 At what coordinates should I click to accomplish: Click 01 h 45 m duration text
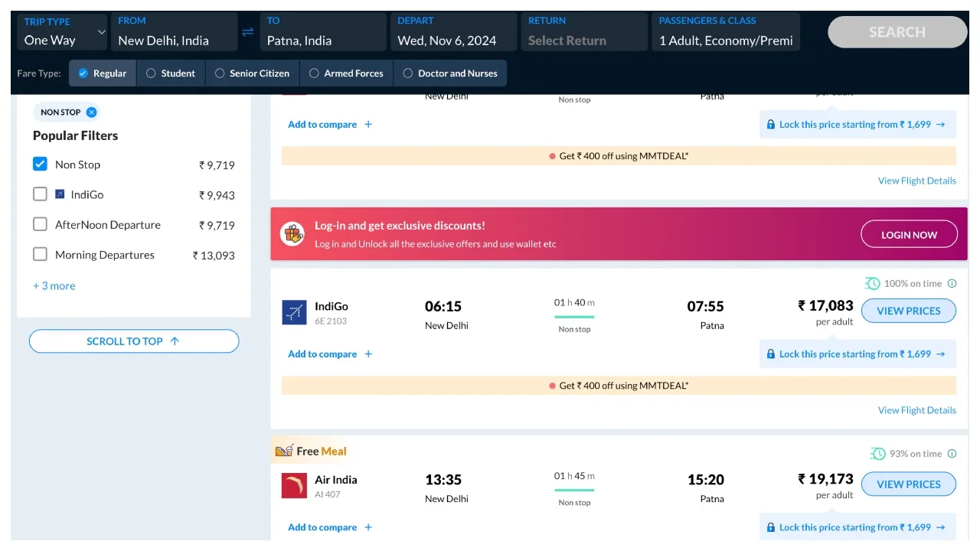pos(574,476)
